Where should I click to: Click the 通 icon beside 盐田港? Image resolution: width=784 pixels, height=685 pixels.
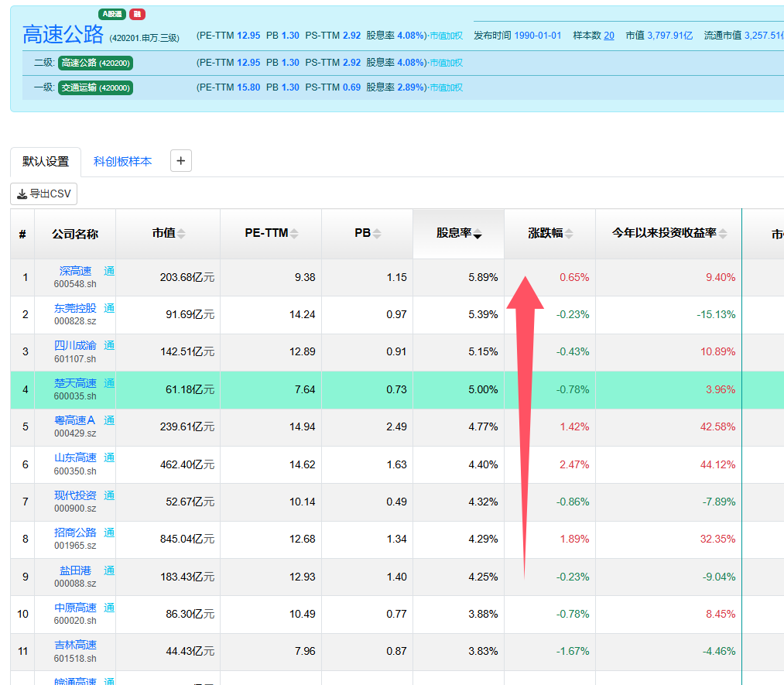coord(109,571)
